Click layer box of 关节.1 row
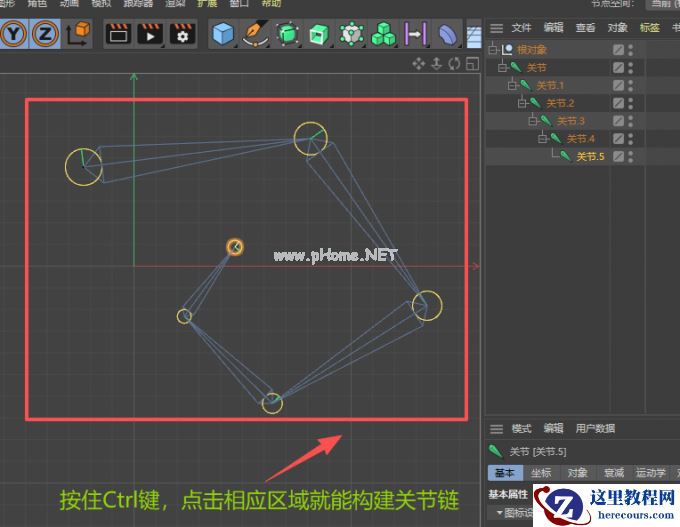The image size is (680, 527). [618, 85]
